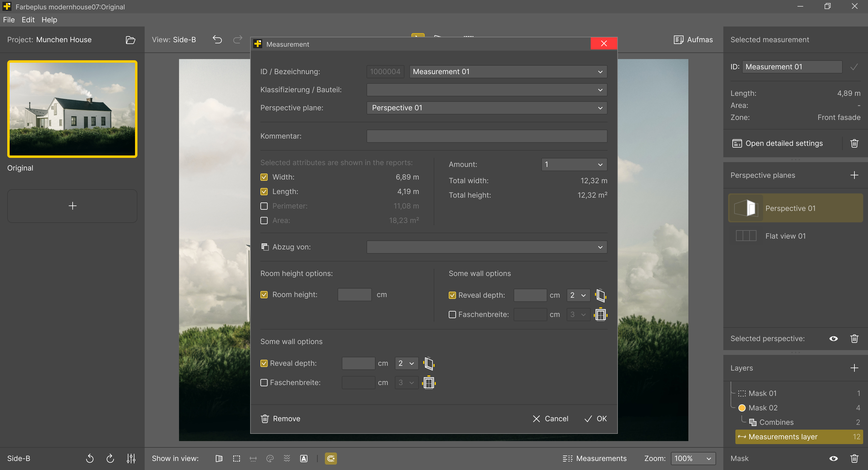The width and height of the screenshot is (868, 470).
Task: Add a new perspective plane
Action: (854, 175)
